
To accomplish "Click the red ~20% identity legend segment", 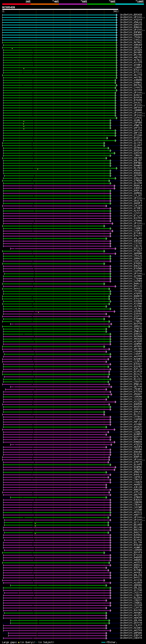I will point(16,4).
